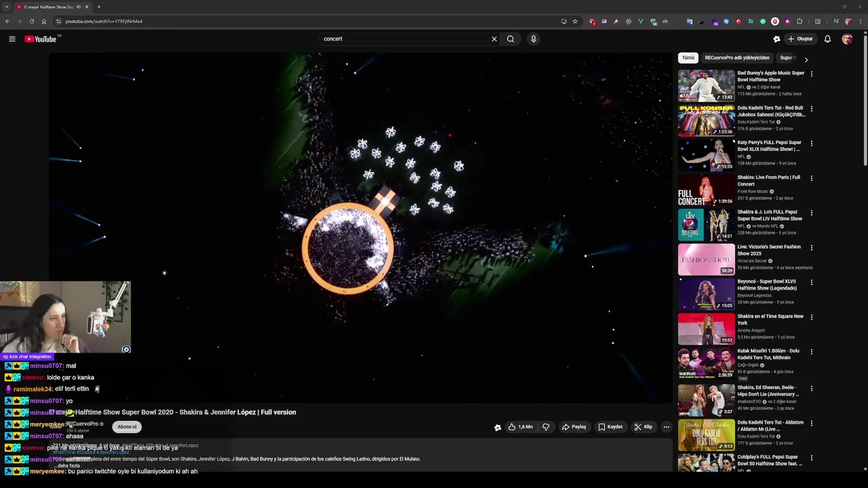Open options for Red Bull Jukebox video
The width and height of the screenshot is (868, 488).
(x=812, y=108)
